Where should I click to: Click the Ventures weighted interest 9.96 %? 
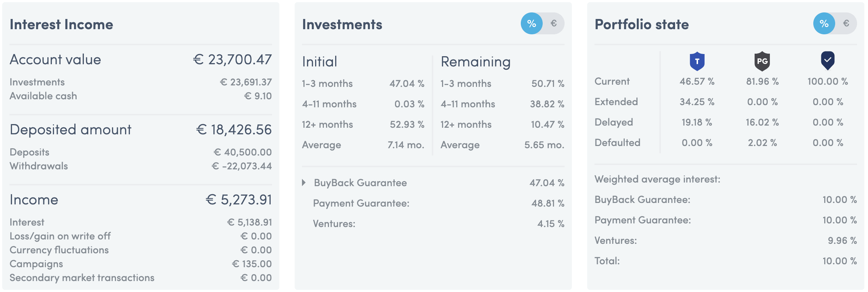[x=842, y=241]
